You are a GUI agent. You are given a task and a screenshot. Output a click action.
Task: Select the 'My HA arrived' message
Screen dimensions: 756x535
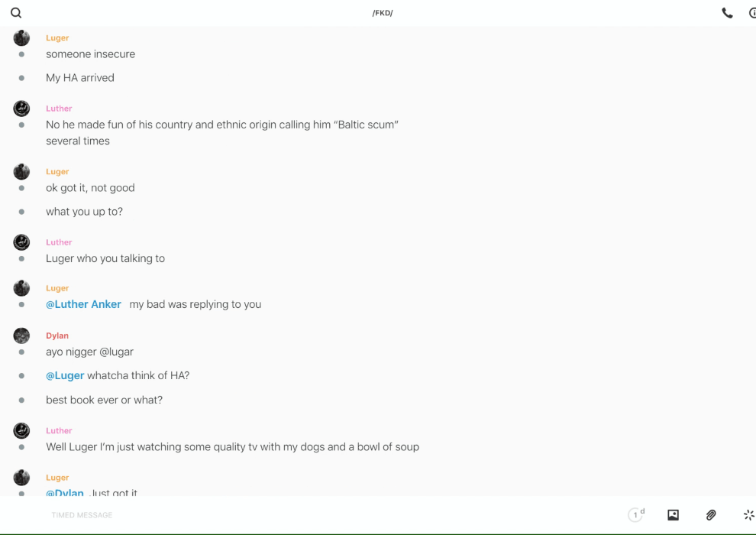click(80, 78)
